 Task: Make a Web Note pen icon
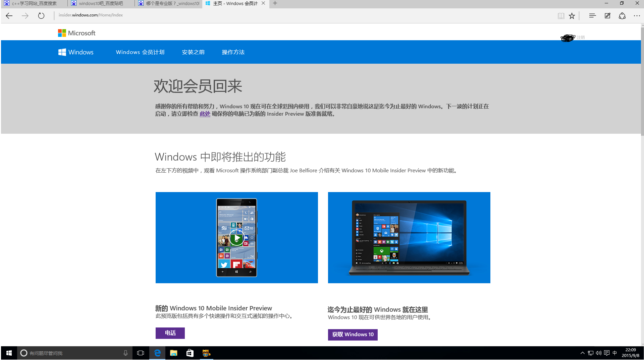[607, 16]
